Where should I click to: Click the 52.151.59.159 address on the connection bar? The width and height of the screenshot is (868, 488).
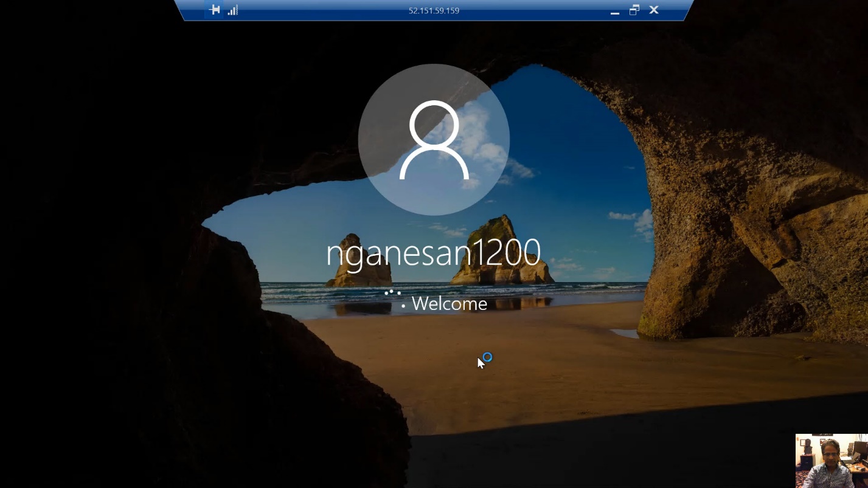[x=434, y=10]
